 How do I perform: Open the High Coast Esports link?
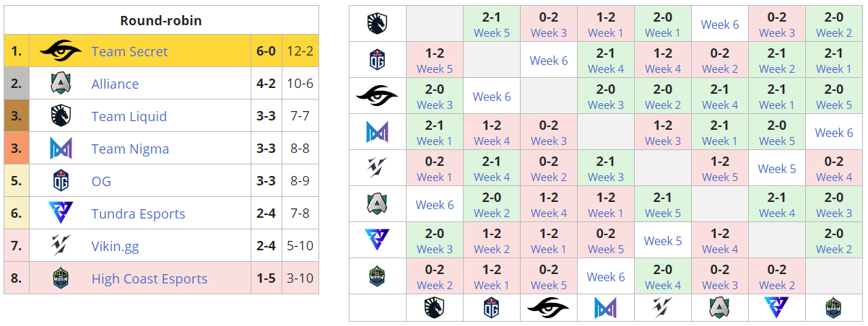(x=149, y=278)
